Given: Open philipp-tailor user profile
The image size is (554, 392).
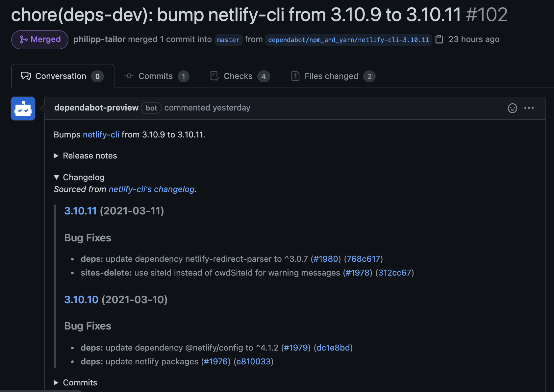Looking at the screenshot, I should tap(99, 39).
